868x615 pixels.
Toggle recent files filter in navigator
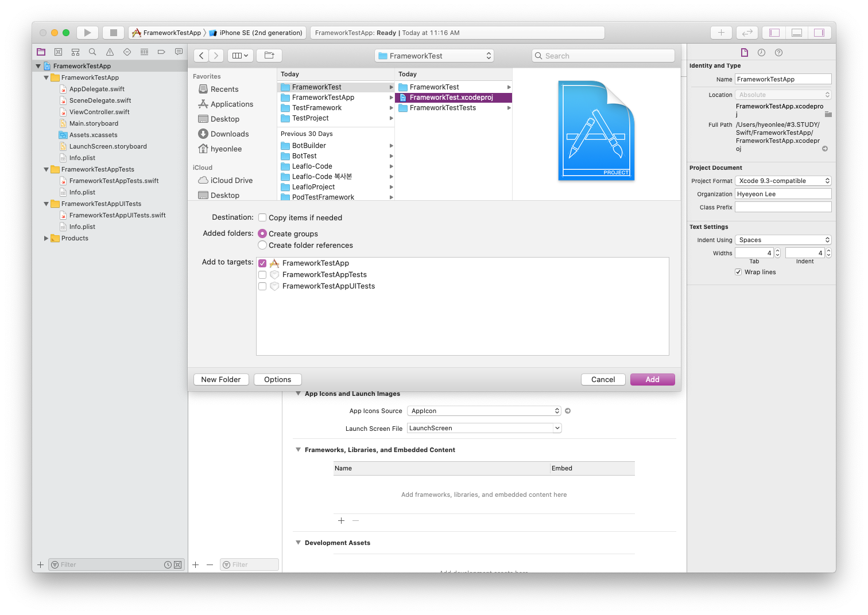coord(168,565)
